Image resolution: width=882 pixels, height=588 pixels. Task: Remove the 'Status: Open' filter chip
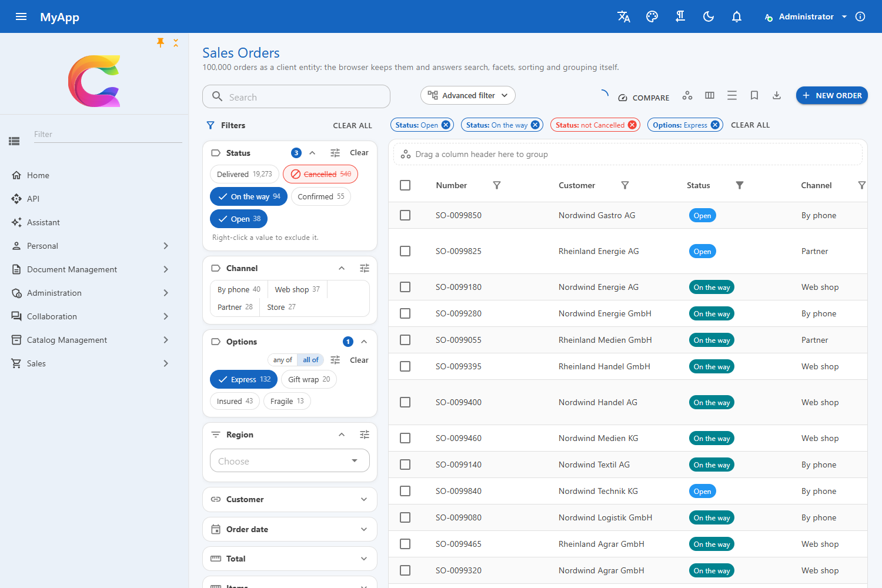(x=446, y=125)
